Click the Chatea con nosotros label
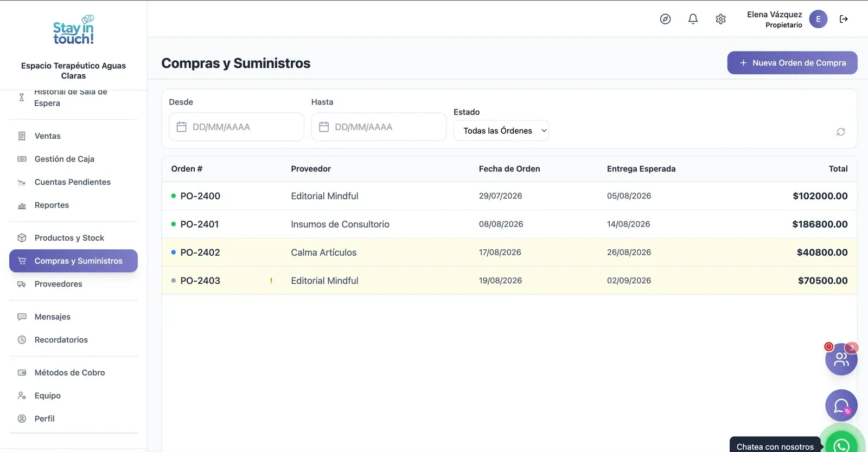This screenshot has width=868, height=452. coord(775,447)
